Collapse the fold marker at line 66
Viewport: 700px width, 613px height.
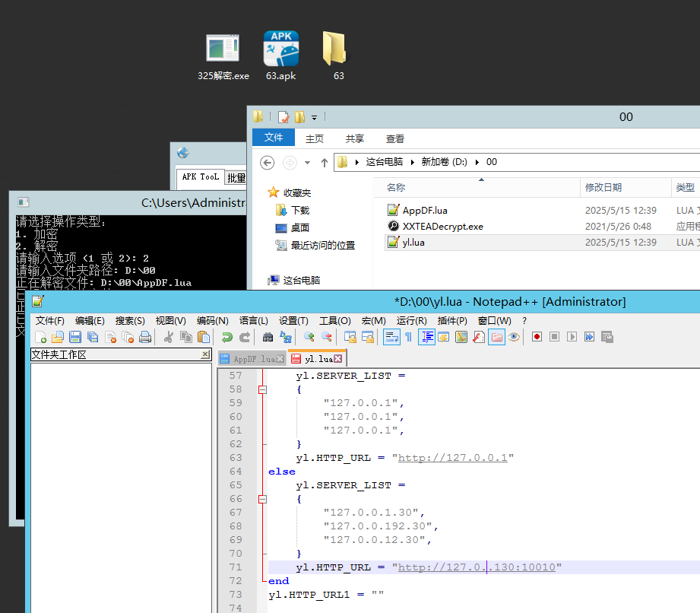[x=263, y=499]
